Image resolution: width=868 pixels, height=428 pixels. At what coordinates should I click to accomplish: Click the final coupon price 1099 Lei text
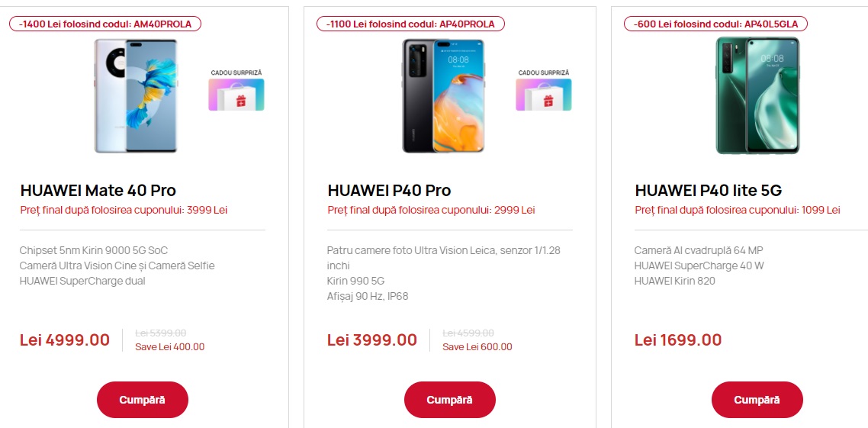(738, 211)
